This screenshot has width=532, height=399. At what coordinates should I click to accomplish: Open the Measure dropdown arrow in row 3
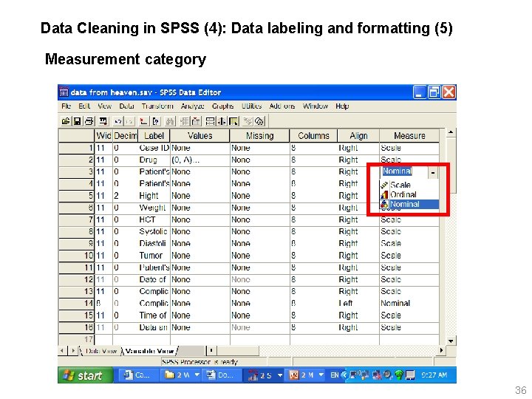point(432,172)
